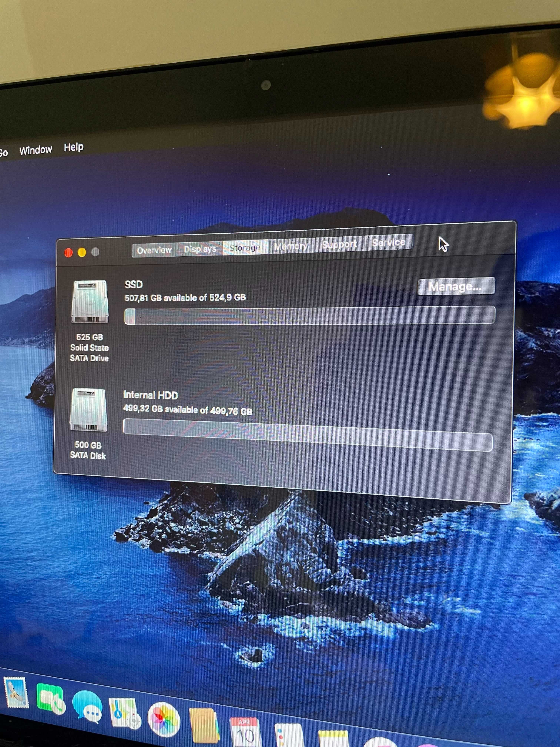Click the '500 GB SATA Disk' label

pyautogui.click(x=88, y=450)
